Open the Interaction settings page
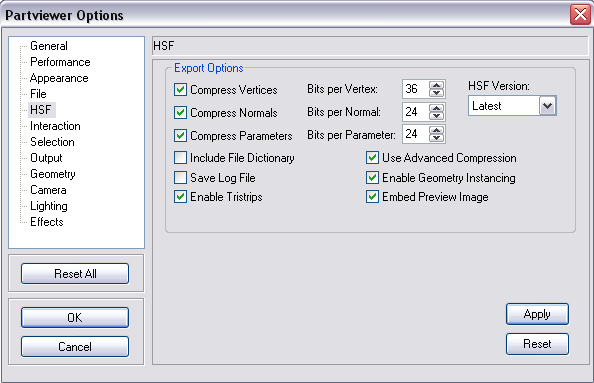This screenshot has width=594, height=383. 55,126
